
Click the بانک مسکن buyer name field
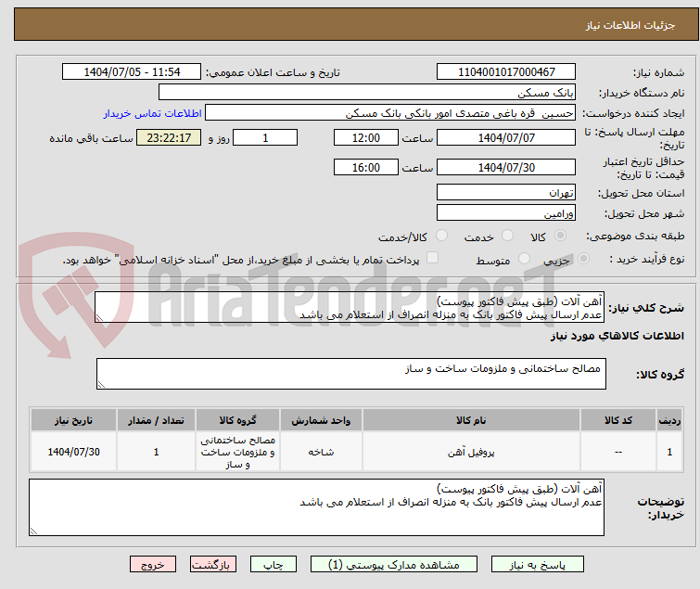click(x=367, y=93)
